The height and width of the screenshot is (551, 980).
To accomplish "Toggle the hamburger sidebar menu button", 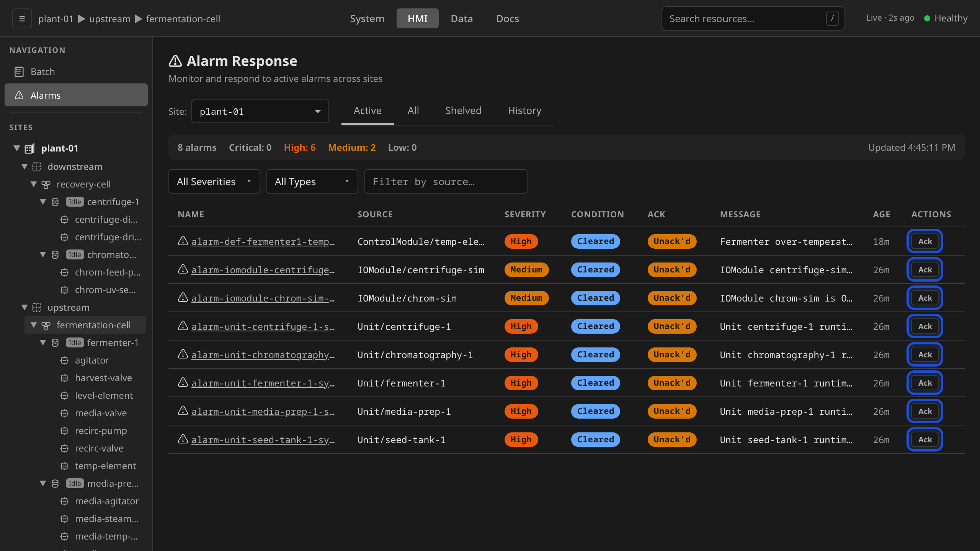I will tap(22, 18).
